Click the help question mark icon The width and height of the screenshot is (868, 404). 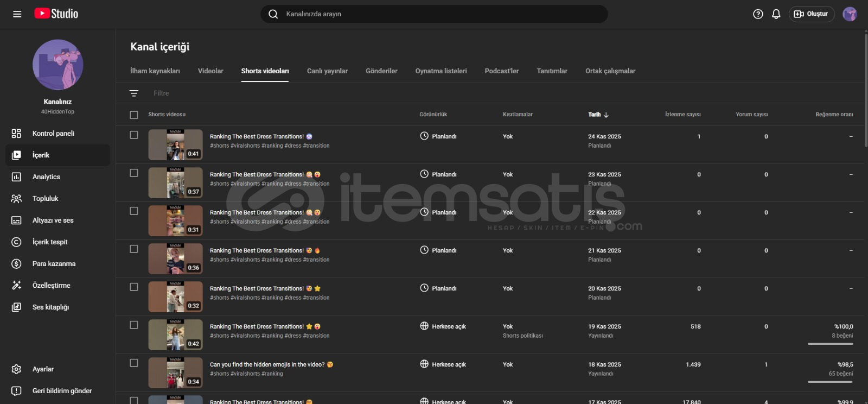coord(758,14)
